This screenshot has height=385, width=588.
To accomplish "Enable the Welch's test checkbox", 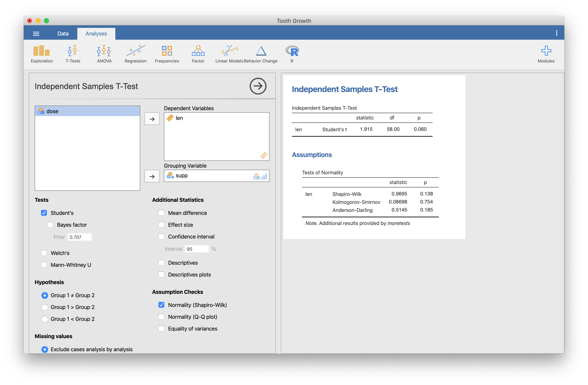I will (x=44, y=253).
